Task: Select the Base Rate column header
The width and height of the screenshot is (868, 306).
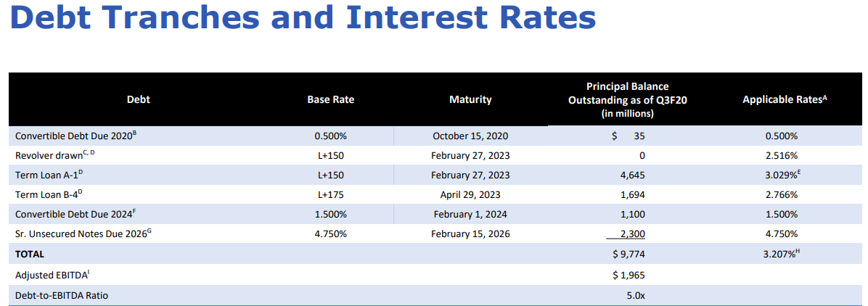Action: [x=330, y=100]
